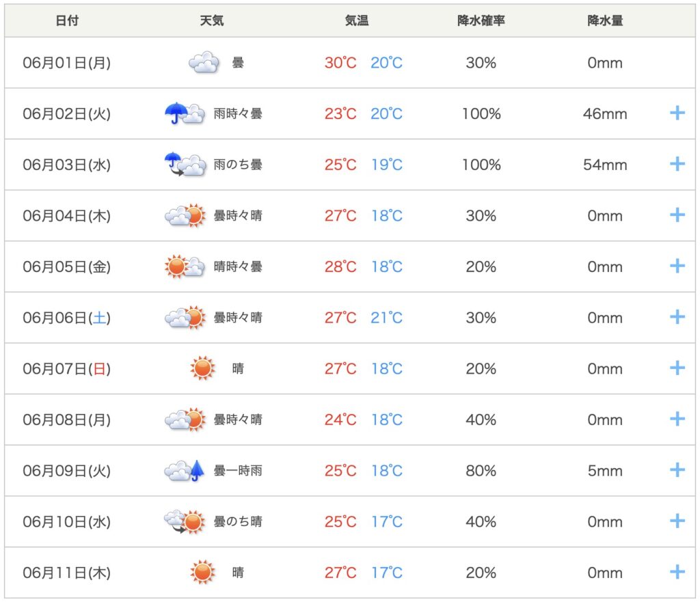
Task: Click the 28°C high on 06月05日
Action: pos(340,266)
